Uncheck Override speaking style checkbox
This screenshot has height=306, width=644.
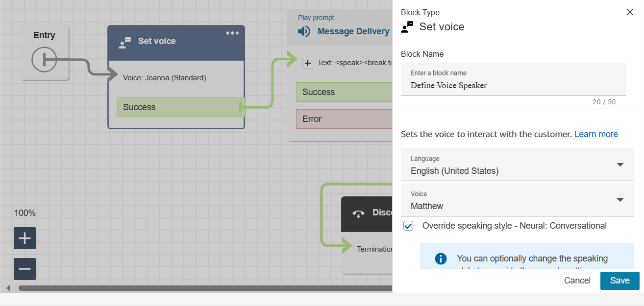pos(408,226)
